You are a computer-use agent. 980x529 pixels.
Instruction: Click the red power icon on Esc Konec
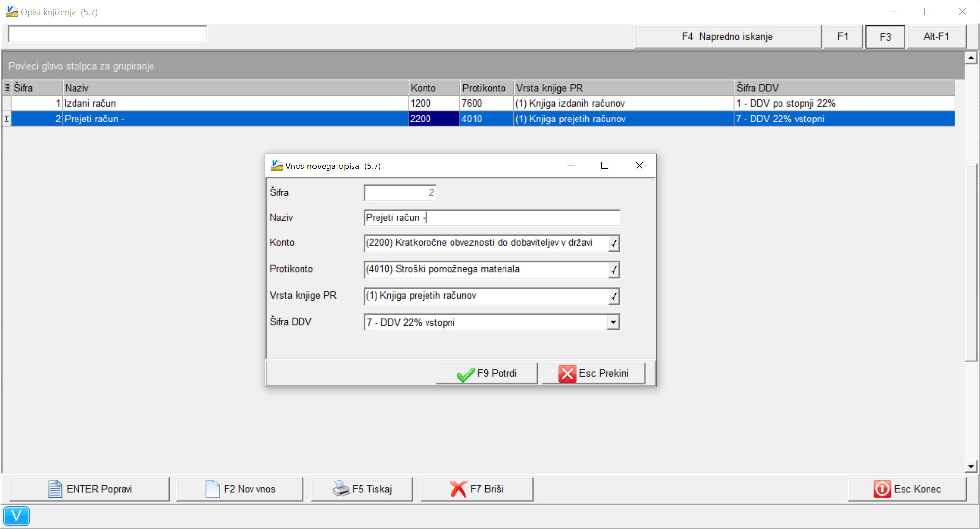pyautogui.click(x=882, y=489)
